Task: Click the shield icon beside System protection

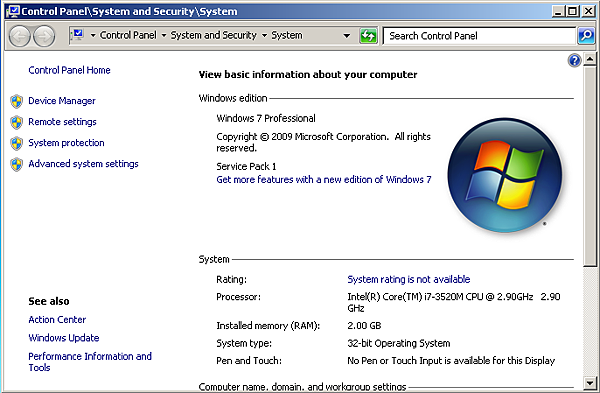Action: pos(16,144)
